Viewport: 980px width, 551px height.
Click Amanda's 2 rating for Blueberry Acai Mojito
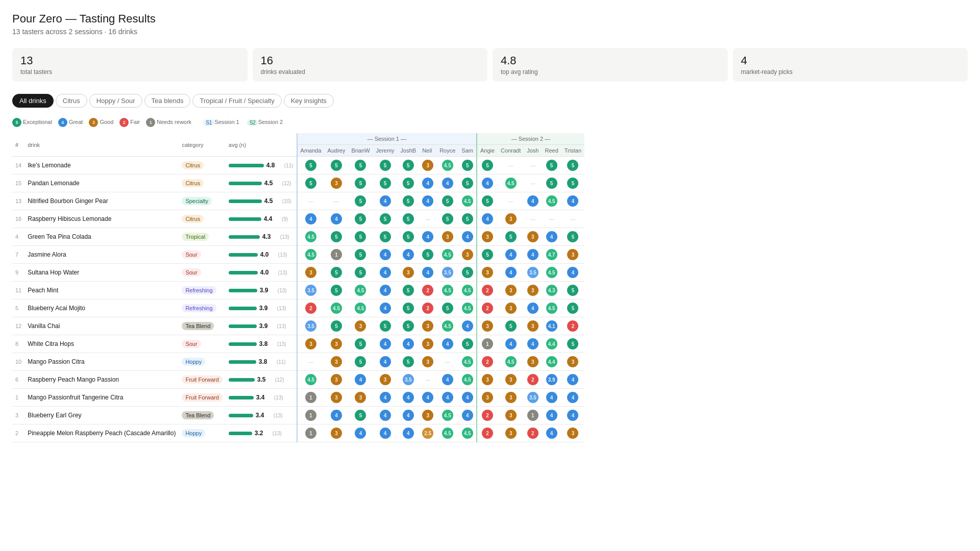pyautogui.click(x=311, y=308)
